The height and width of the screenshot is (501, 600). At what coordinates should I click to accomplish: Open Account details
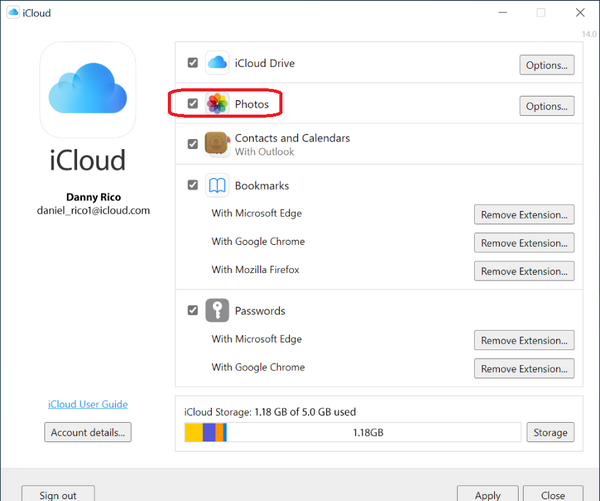(88, 432)
